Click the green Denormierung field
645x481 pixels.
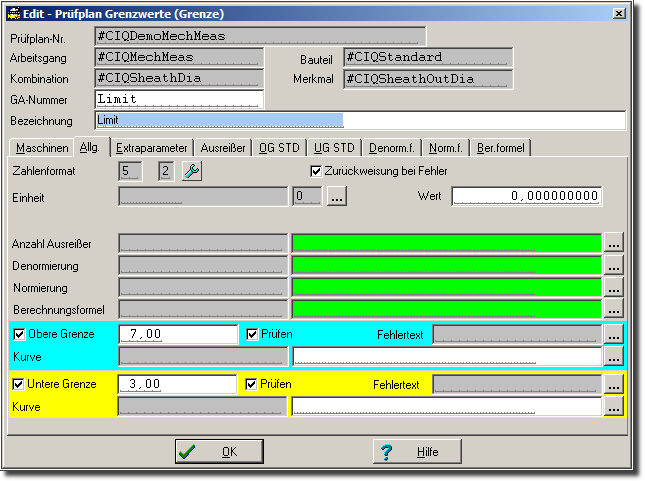[x=446, y=266]
